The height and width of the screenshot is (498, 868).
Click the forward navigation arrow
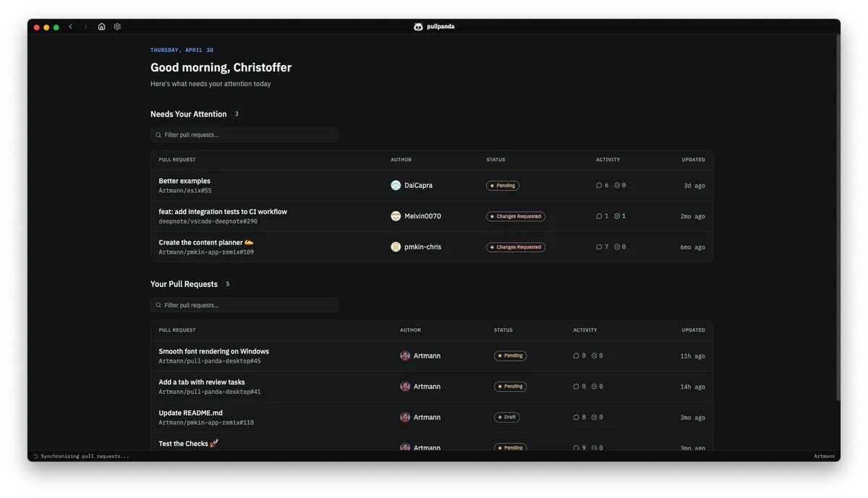click(x=85, y=27)
